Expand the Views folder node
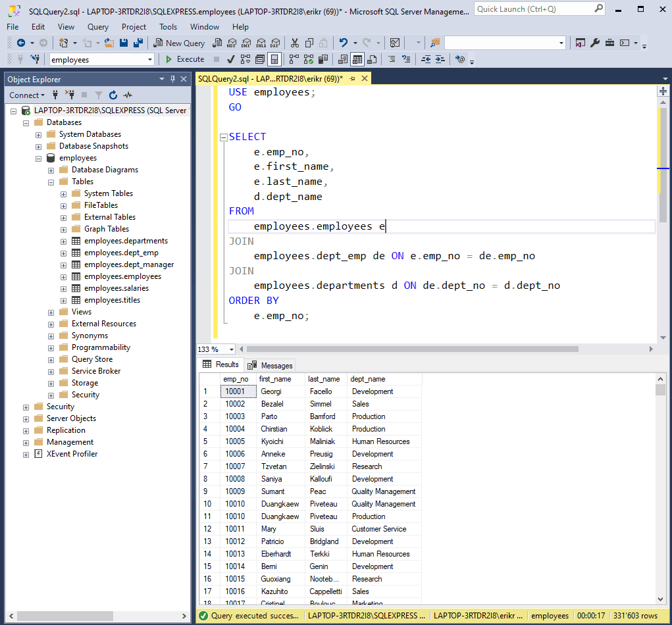The width and height of the screenshot is (672, 625). (x=51, y=312)
